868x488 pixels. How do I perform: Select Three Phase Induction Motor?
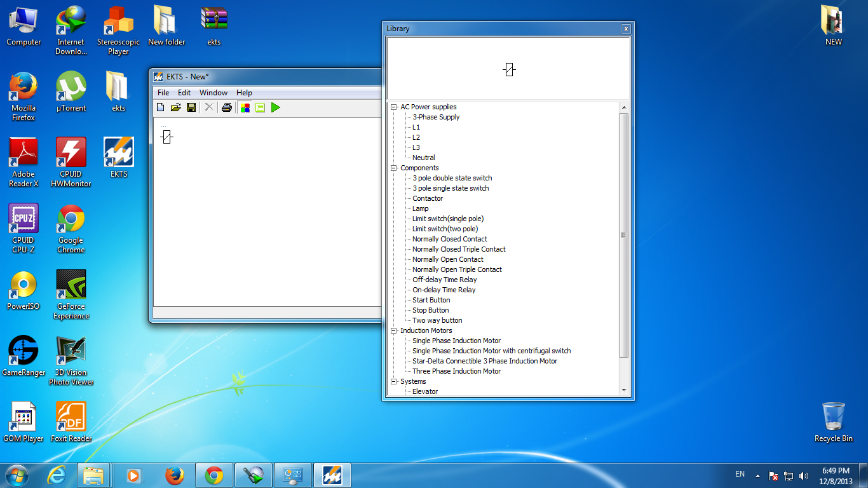(457, 371)
